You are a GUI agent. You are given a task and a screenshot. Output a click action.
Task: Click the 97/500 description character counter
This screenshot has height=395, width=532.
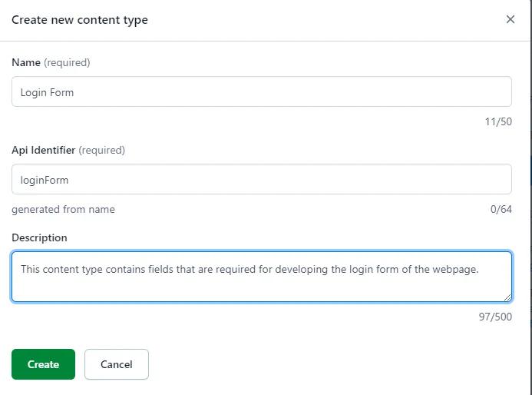(495, 317)
